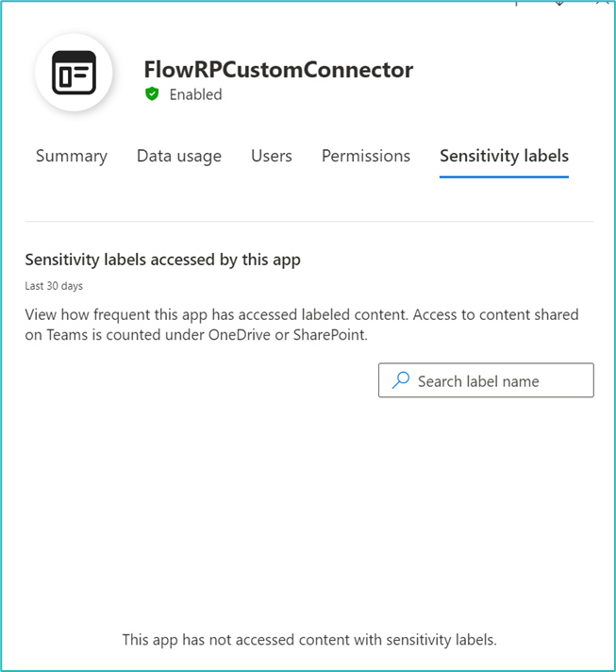
Task: Click the labeled content description paragraph
Action: (x=302, y=324)
